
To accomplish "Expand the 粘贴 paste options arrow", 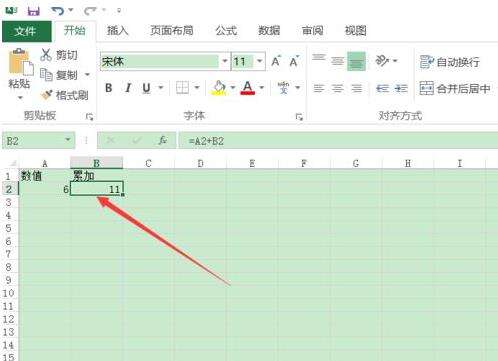I will (x=20, y=97).
